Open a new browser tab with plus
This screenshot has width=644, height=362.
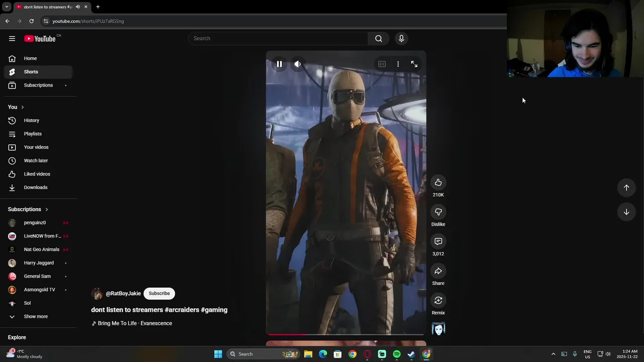[98, 7]
